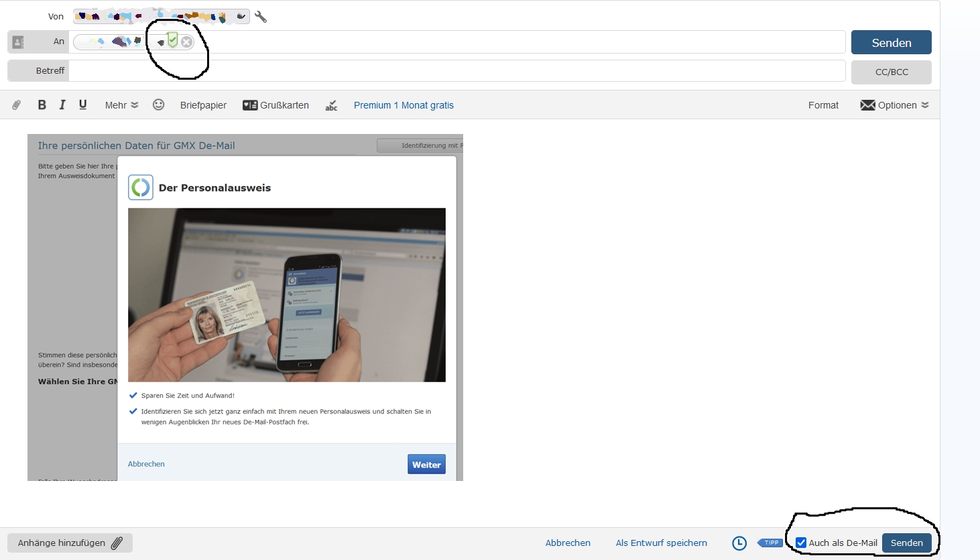Click the green De-Mail shield on recipient
The height and width of the screenshot is (560, 980).
coord(173,41)
